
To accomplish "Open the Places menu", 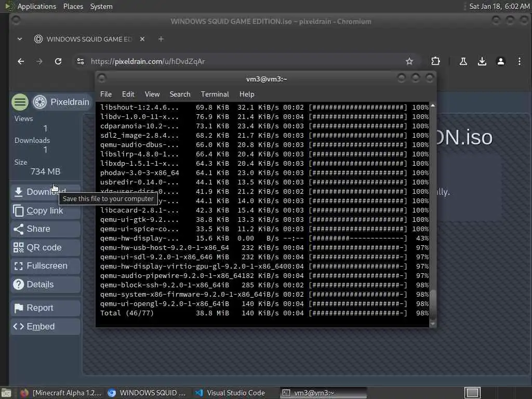I will coord(73,6).
